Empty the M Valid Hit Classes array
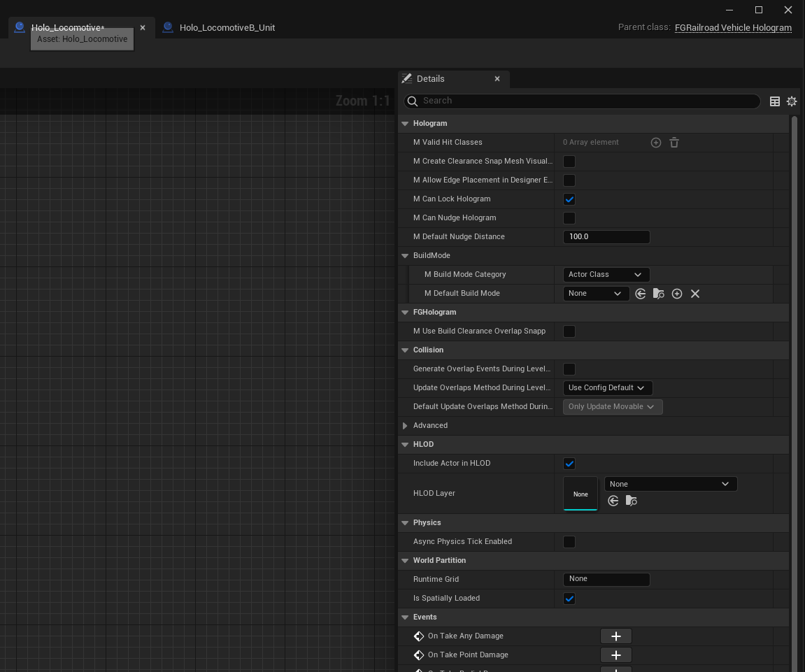This screenshot has width=805, height=672. point(674,143)
